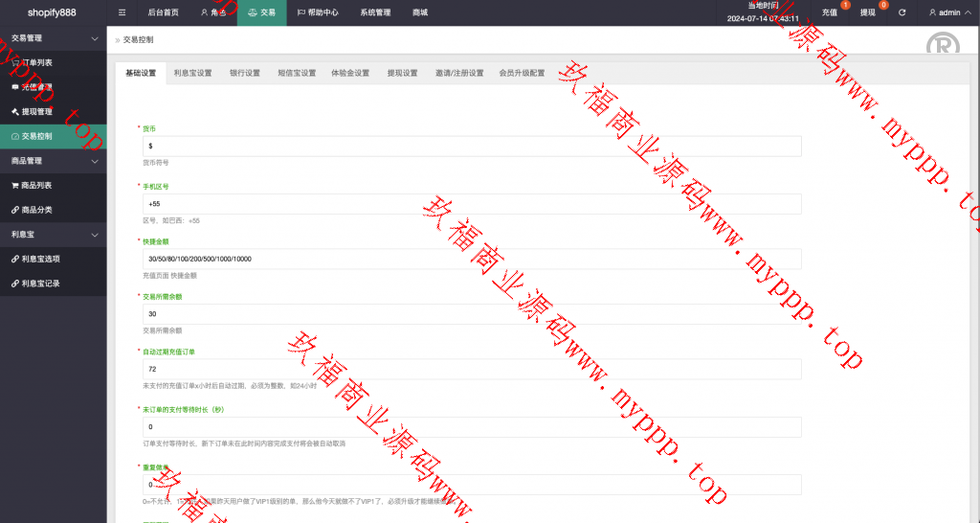980x523 pixels.
Task: Click the refresh icon in top bar
Action: [x=902, y=12]
